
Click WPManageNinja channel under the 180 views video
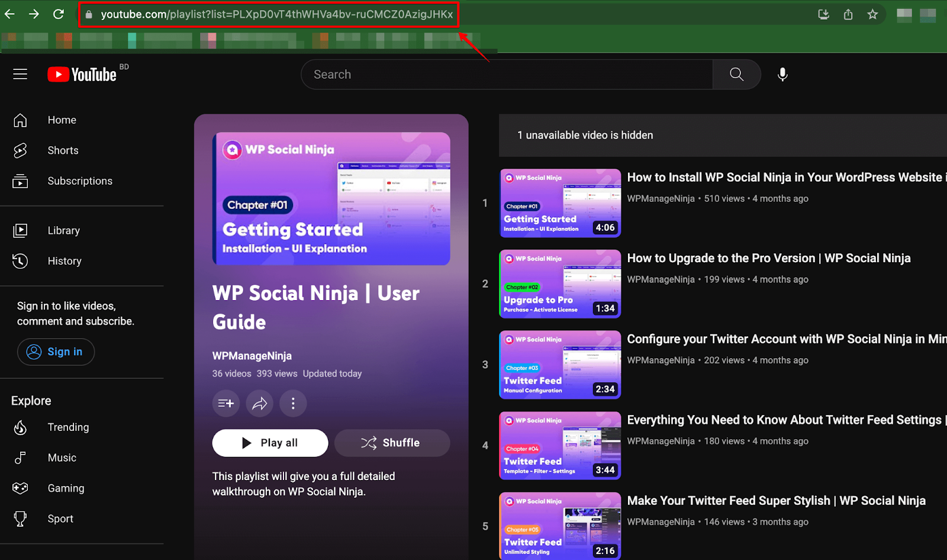[661, 441]
